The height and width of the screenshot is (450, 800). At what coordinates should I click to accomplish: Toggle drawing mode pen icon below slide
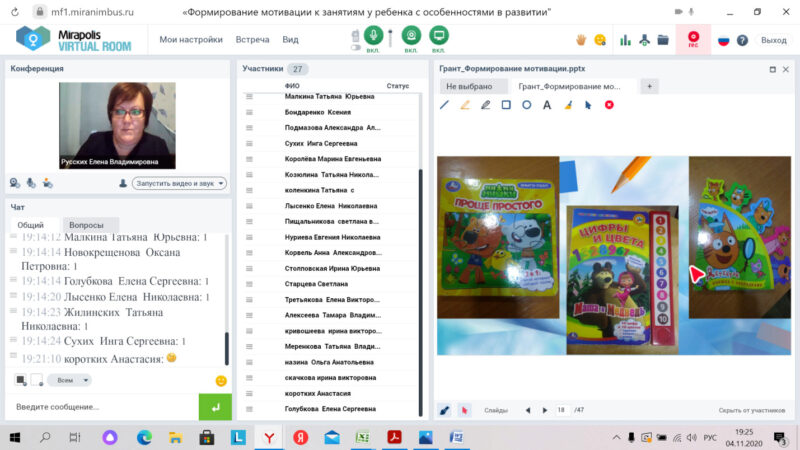click(x=445, y=410)
